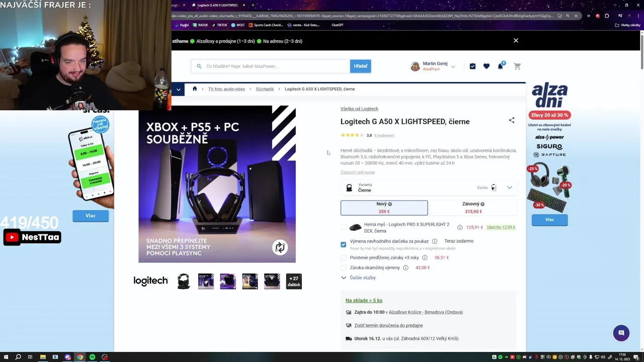Open Zistiť termín doručenia do predajne
This screenshot has height=362, width=644.
[388, 326]
